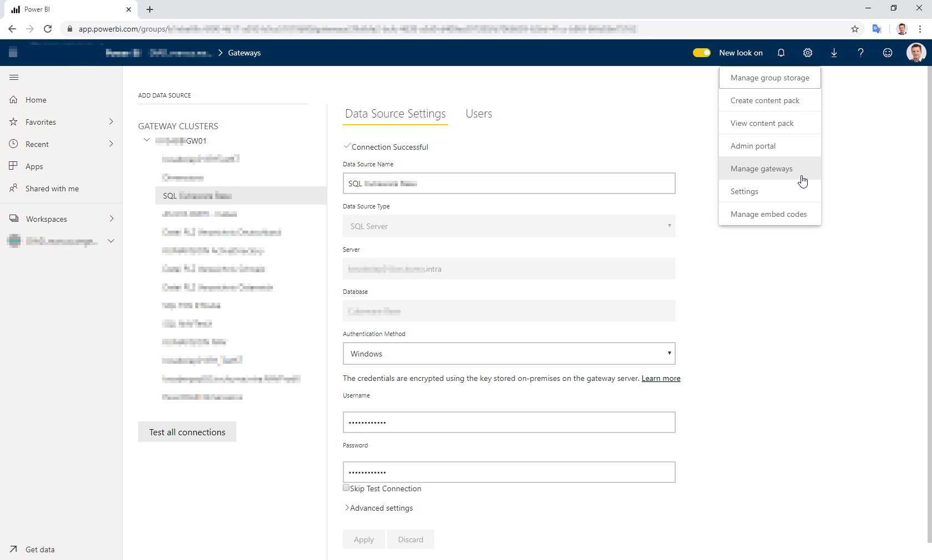Screen dimensions: 932x560
Task: Open the user profile avatar
Action: click(x=916, y=53)
